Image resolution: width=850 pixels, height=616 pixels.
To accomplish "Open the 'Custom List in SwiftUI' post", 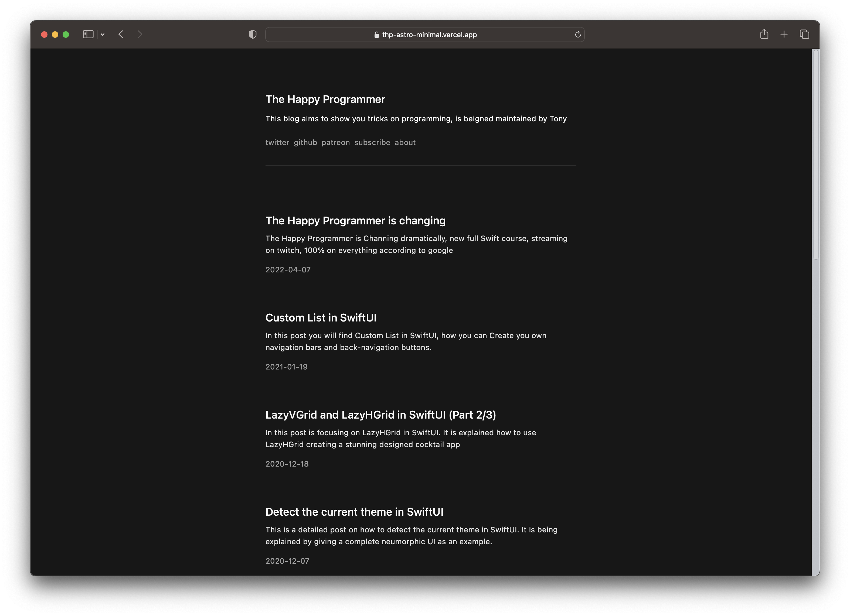I will pyautogui.click(x=321, y=317).
